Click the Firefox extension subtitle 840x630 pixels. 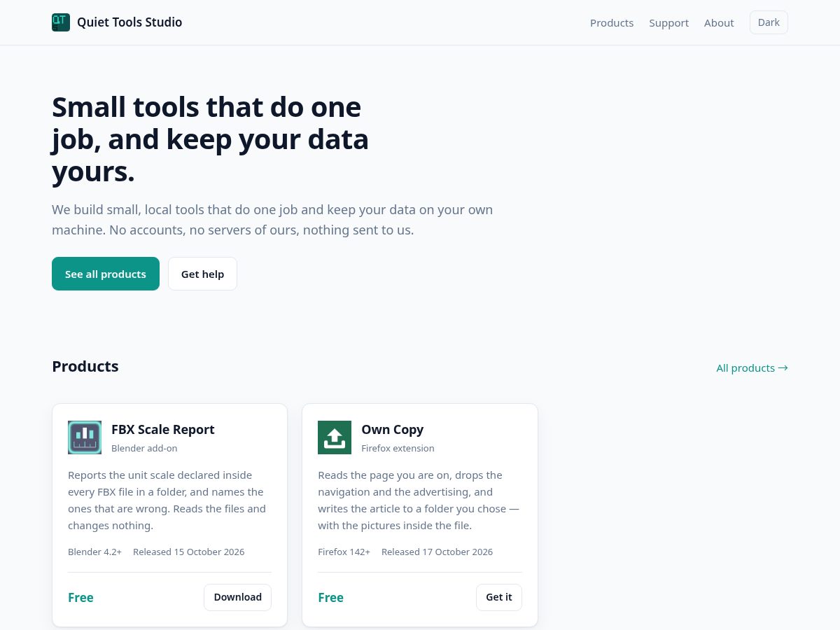click(x=398, y=448)
